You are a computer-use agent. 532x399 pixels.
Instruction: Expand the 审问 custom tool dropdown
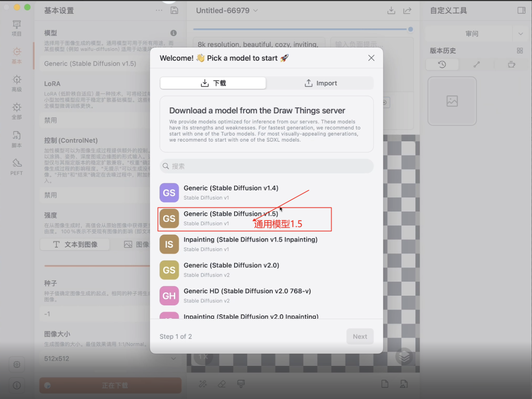point(520,34)
